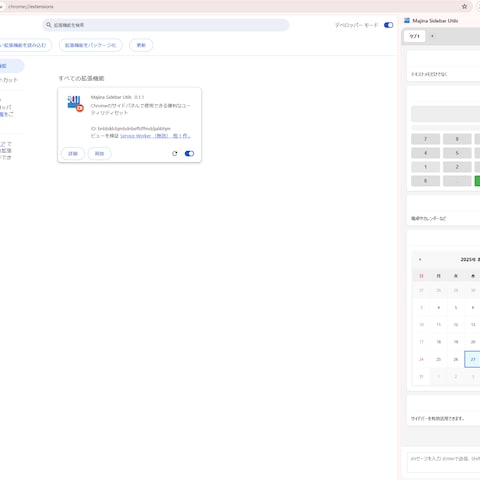The width and height of the screenshot is (480, 480).
Task: Click calculator key 8
Action: (x=457, y=139)
